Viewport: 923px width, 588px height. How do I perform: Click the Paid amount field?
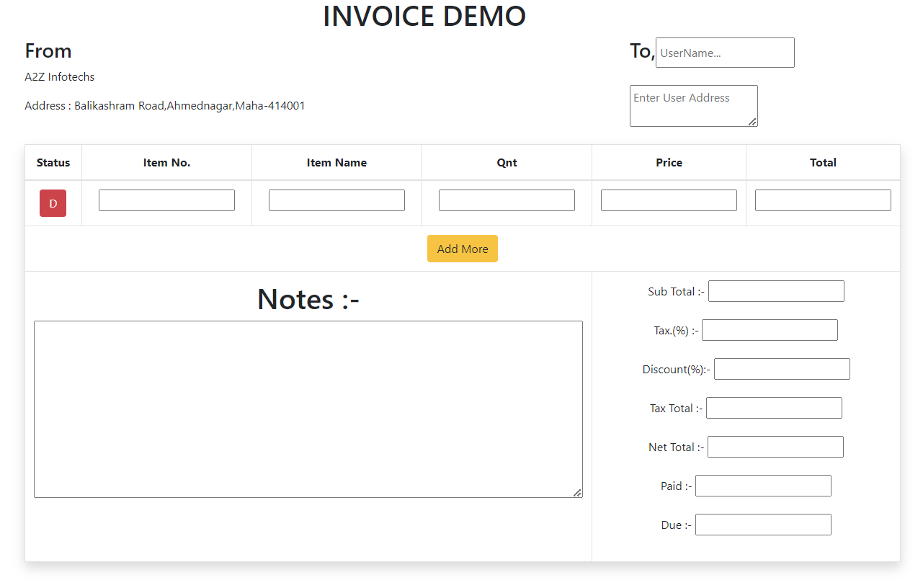click(763, 485)
